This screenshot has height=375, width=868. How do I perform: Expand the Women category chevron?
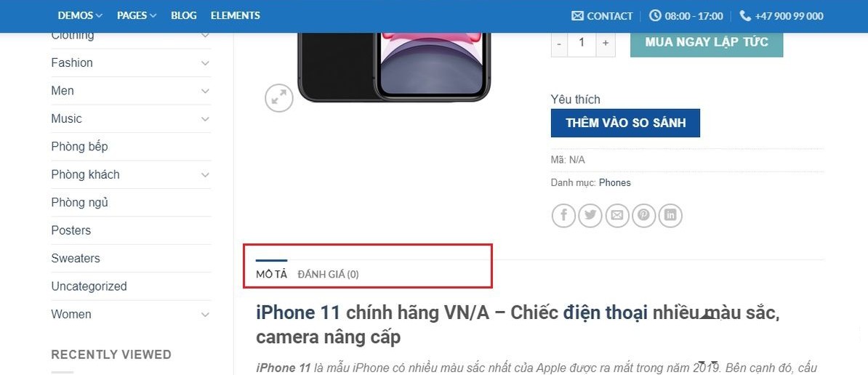pos(205,315)
